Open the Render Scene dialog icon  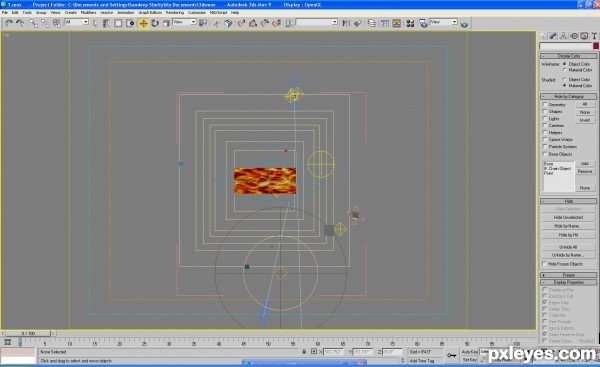423,23
